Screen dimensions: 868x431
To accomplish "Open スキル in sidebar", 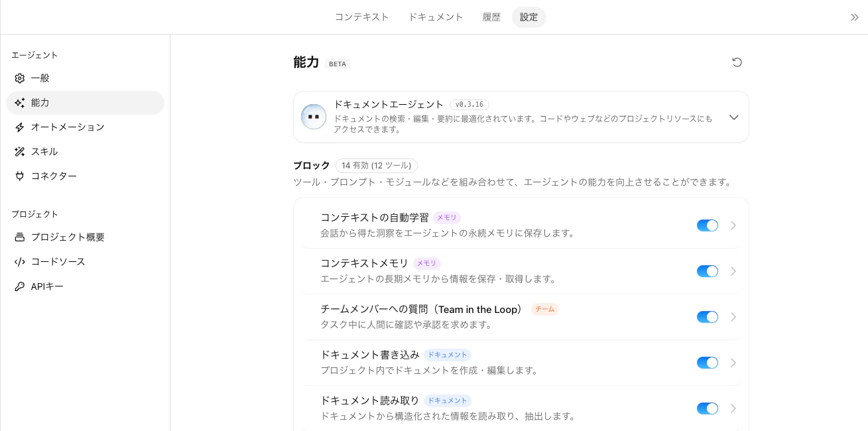I will point(85,152).
